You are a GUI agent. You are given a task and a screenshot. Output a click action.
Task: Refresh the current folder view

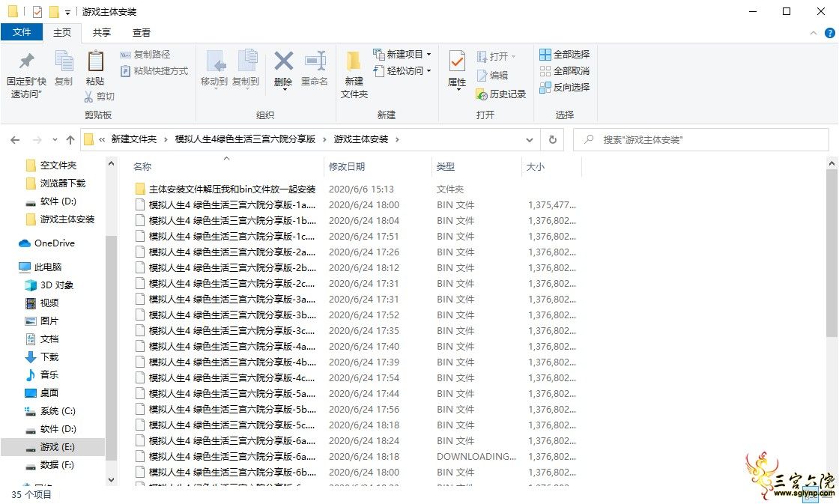(553, 139)
